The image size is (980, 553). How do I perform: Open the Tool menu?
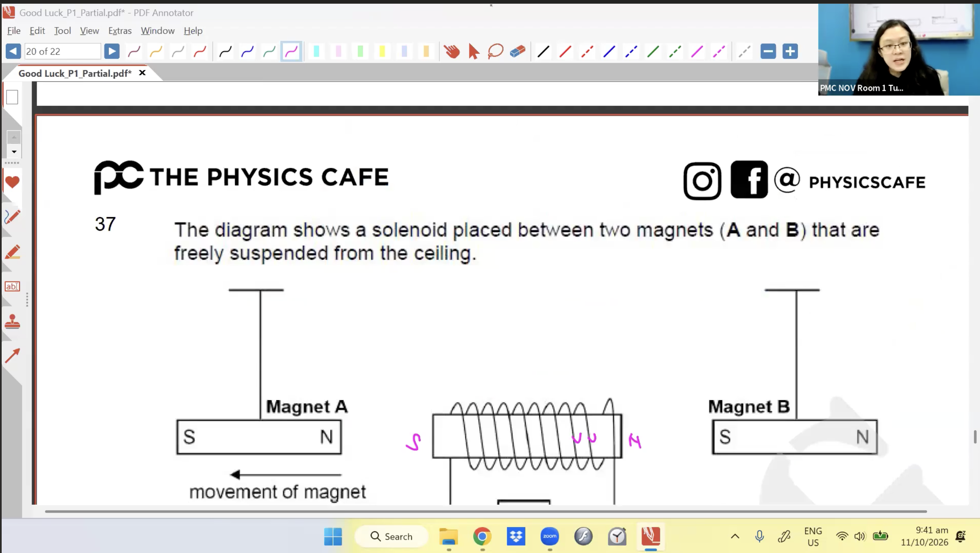point(62,31)
